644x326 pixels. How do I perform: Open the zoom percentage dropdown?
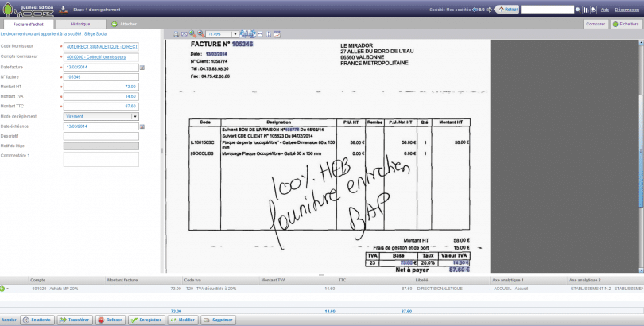pos(235,34)
